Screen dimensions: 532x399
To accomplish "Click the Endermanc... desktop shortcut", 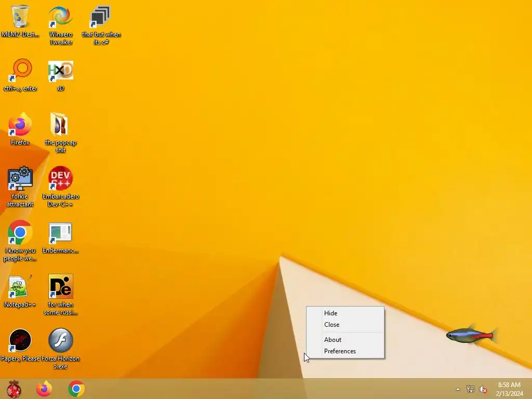I will [60, 237].
